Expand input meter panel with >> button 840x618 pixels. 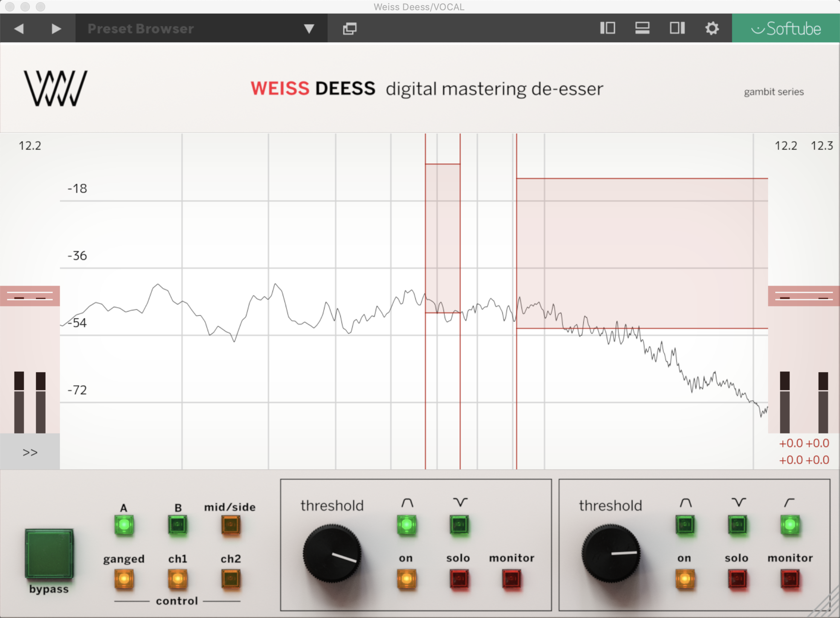(30, 452)
